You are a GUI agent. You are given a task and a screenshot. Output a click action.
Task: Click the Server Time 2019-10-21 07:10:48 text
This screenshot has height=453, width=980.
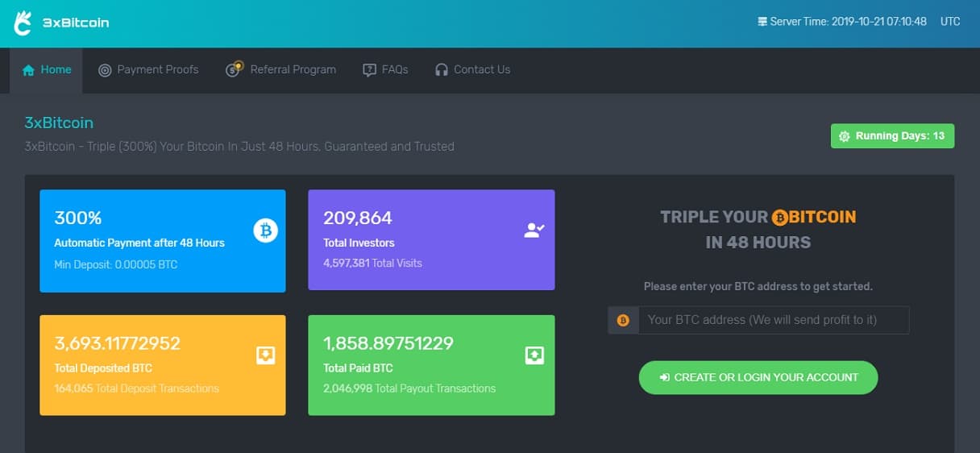click(849, 22)
